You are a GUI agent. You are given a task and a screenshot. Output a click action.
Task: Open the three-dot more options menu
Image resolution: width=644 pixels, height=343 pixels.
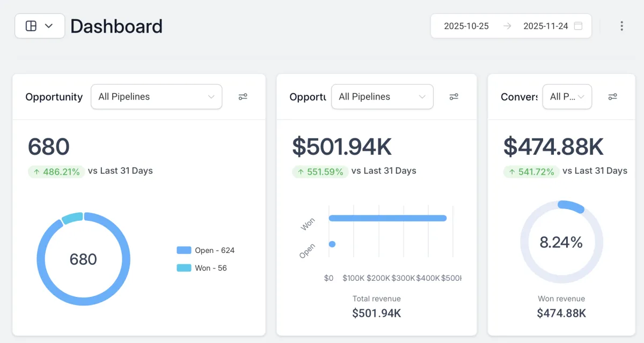click(x=621, y=26)
